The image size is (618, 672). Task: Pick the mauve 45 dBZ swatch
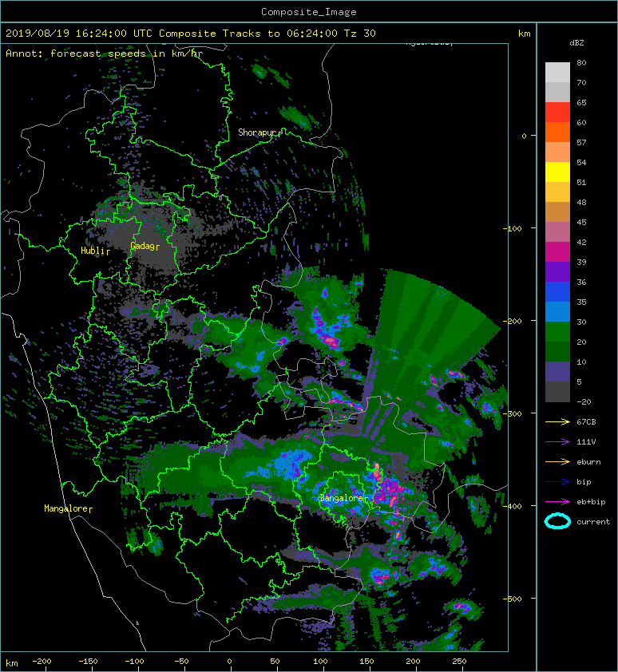click(557, 232)
